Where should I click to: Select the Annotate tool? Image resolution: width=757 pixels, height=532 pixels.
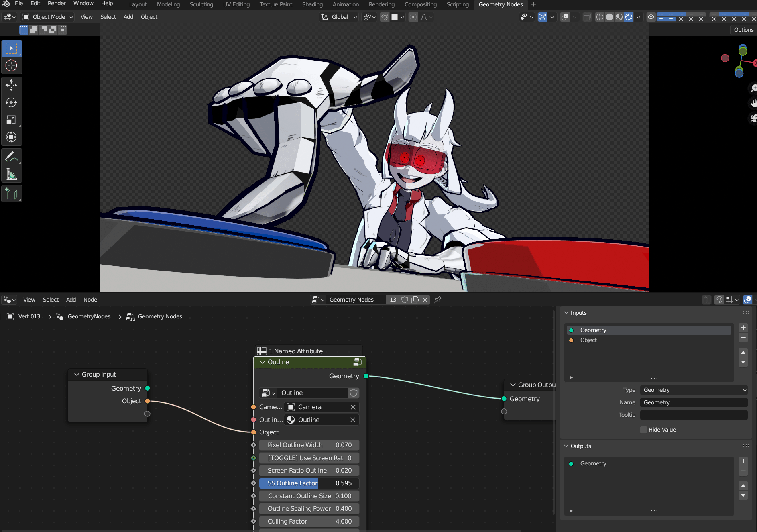11,157
